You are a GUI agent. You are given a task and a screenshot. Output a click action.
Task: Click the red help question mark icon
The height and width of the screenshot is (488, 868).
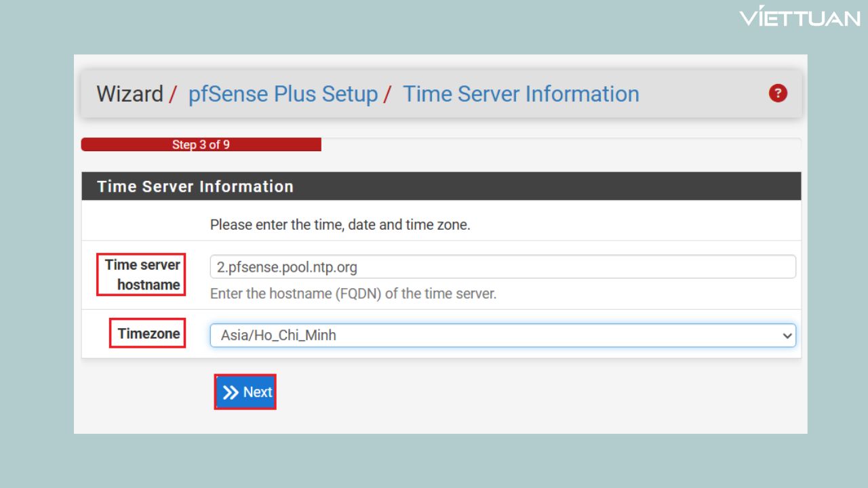point(778,94)
